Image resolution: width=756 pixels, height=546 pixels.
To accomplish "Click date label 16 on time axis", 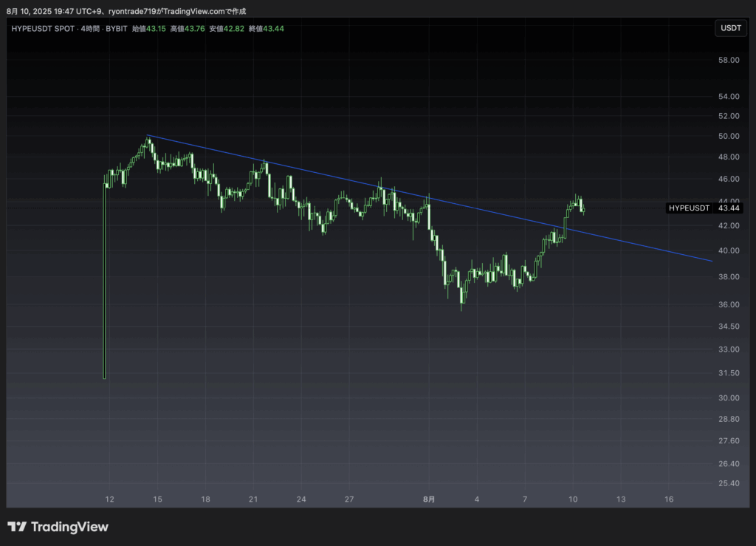I will [x=669, y=499].
